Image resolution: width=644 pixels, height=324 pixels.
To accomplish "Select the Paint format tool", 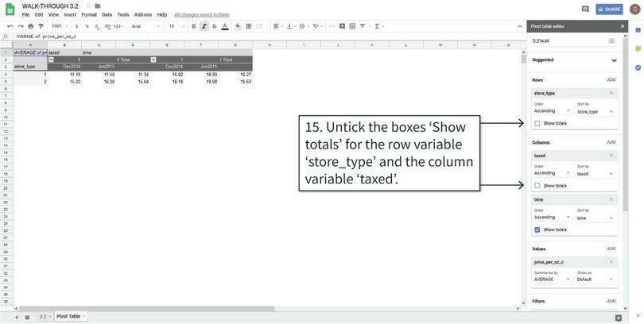I will 41,26.
